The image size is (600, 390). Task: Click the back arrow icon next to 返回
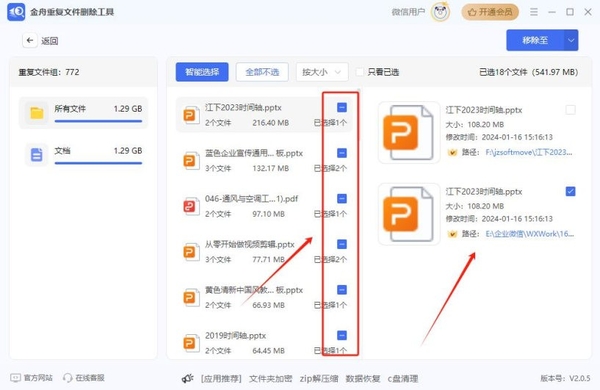(30, 40)
